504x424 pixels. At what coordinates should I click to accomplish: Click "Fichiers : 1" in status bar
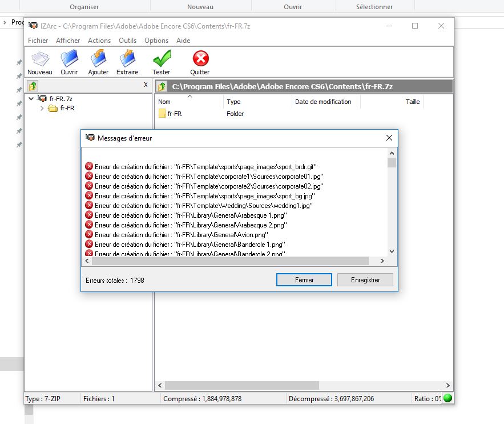pyautogui.click(x=99, y=399)
